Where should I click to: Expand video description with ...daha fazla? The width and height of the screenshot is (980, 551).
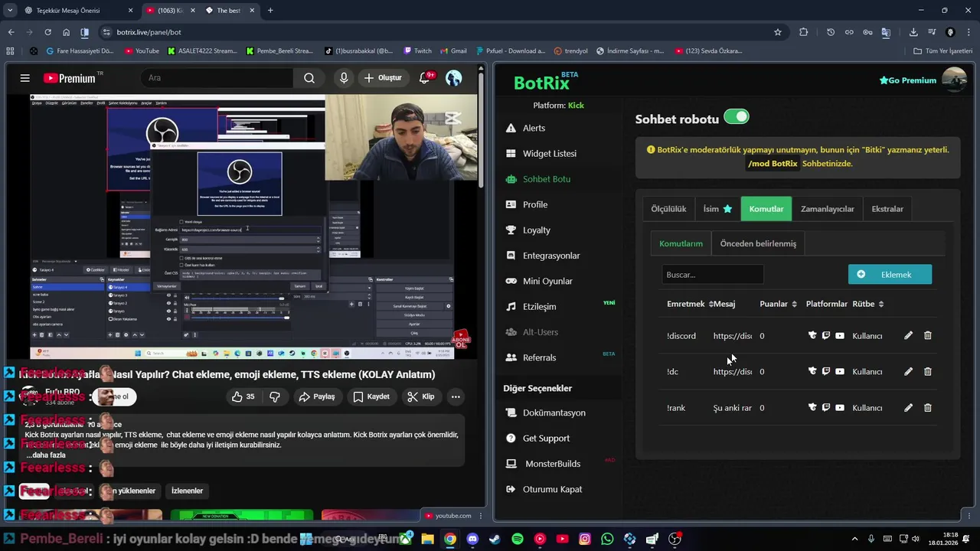[x=46, y=455]
